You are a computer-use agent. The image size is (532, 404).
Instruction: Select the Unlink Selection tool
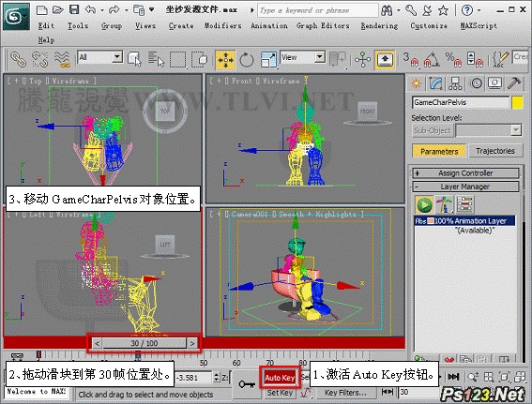[39, 59]
